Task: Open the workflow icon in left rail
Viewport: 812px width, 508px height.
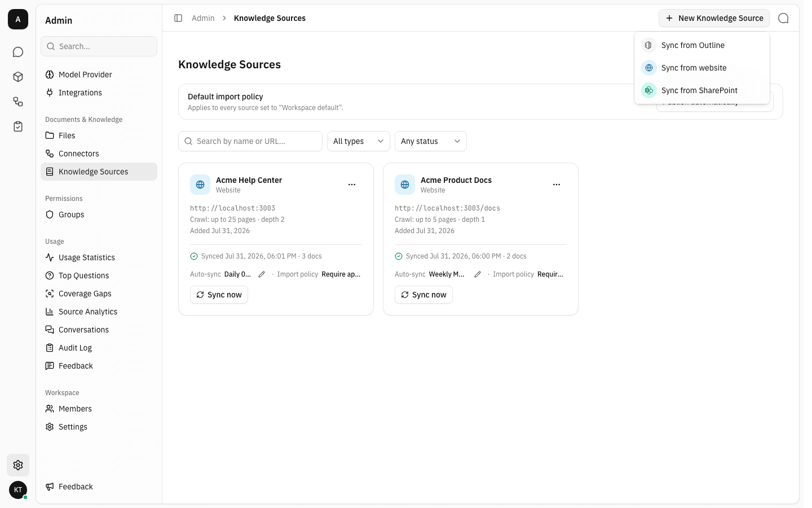Action: point(18,102)
